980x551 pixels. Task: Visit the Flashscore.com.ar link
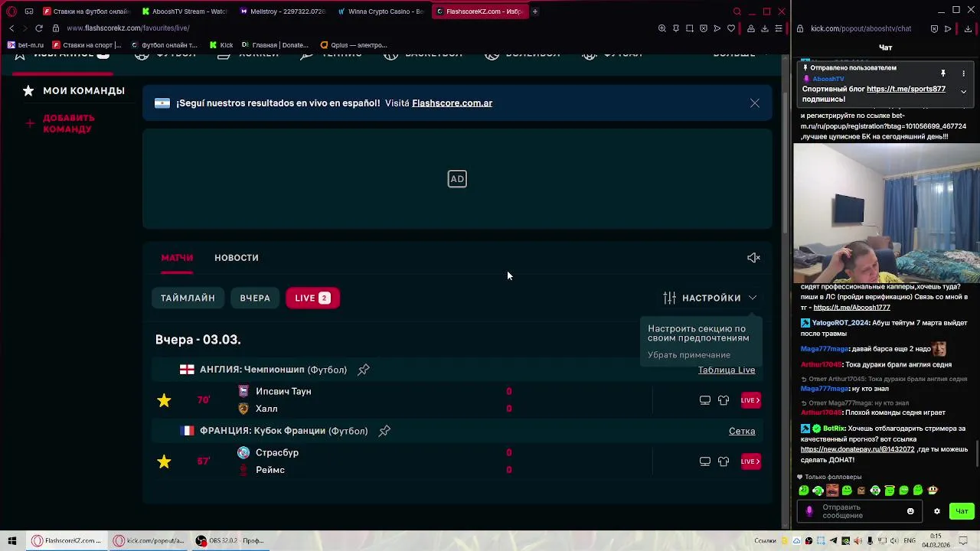452,103
